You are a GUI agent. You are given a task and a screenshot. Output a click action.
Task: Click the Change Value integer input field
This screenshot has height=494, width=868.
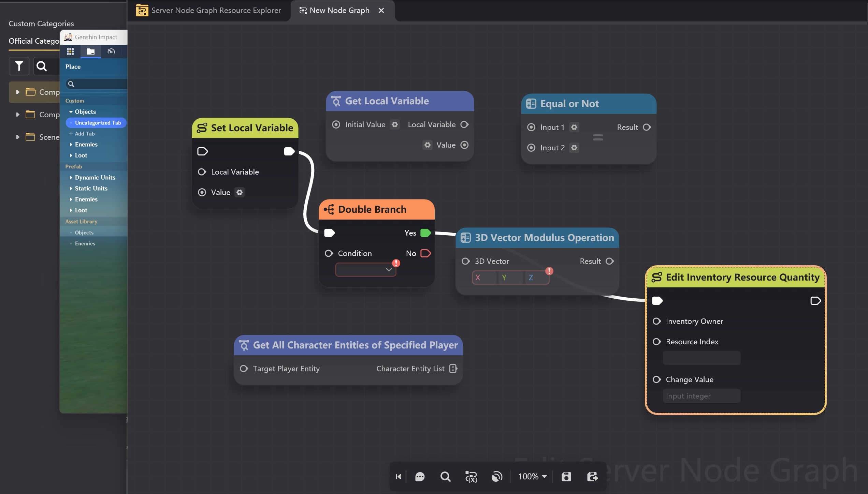(701, 396)
